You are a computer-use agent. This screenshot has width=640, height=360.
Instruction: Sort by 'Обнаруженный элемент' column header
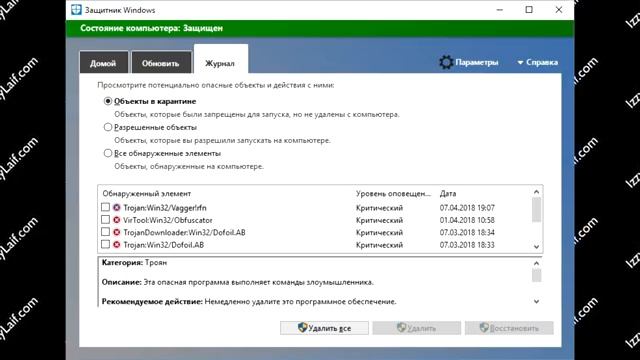[147, 194]
